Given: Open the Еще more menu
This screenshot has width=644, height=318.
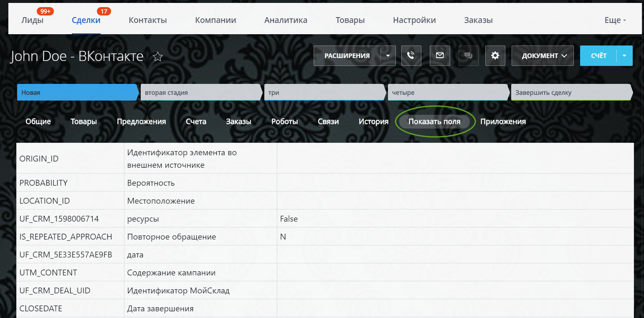Looking at the screenshot, I should [615, 20].
